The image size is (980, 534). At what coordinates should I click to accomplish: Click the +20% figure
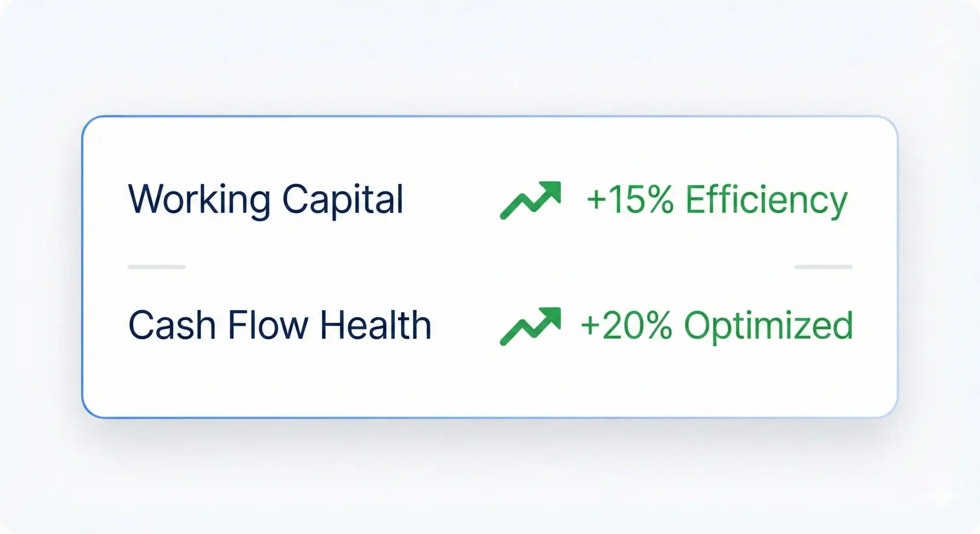click(626, 326)
